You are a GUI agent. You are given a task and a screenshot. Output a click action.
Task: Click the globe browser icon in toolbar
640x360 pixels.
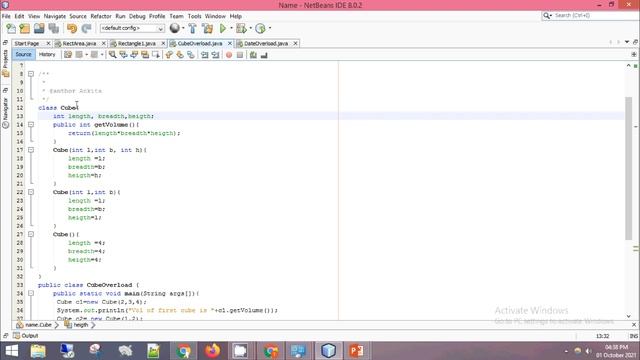pos(175,28)
